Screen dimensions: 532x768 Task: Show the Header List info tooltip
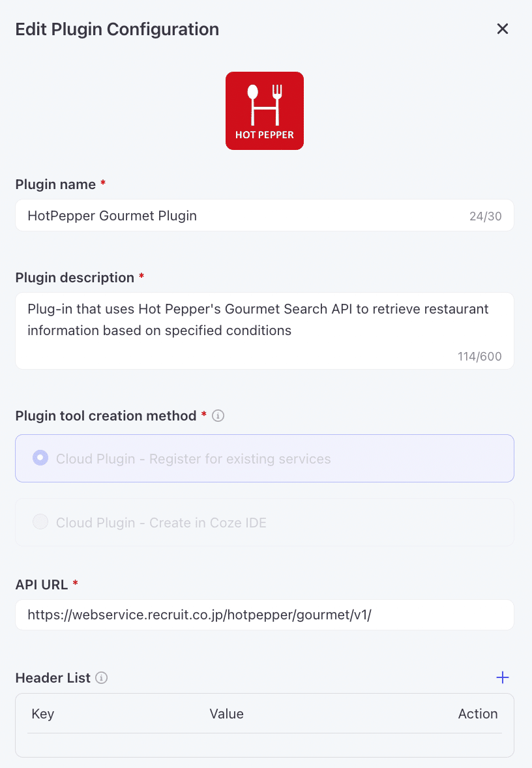pos(101,678)
